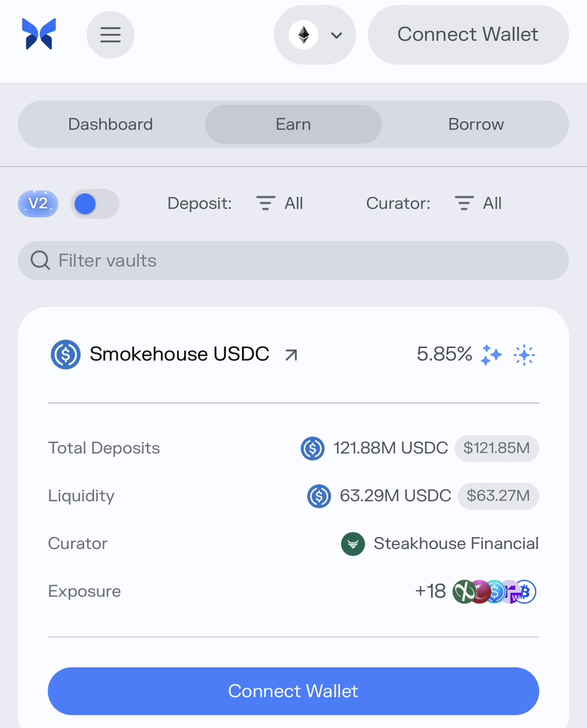Image resolution: width=587 pixels, height=728 pixels.
Task: Go to the Borrow tab
Action: coord(476,125)
